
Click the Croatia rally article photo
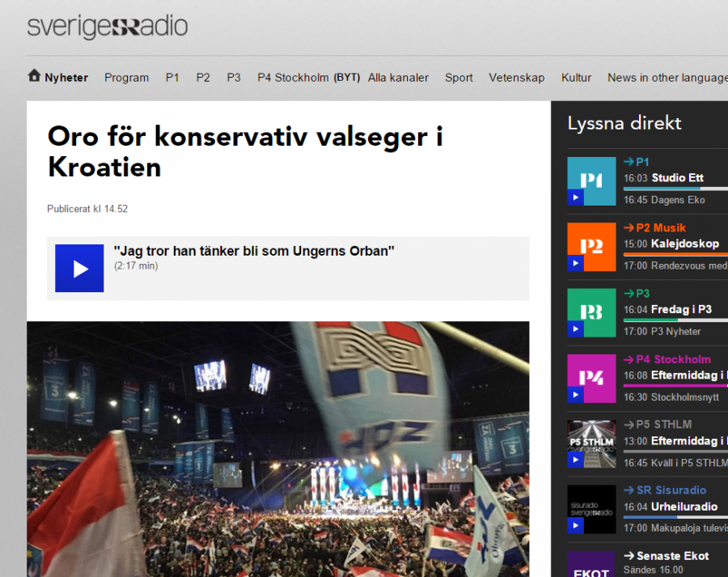(x=278, y=449)
